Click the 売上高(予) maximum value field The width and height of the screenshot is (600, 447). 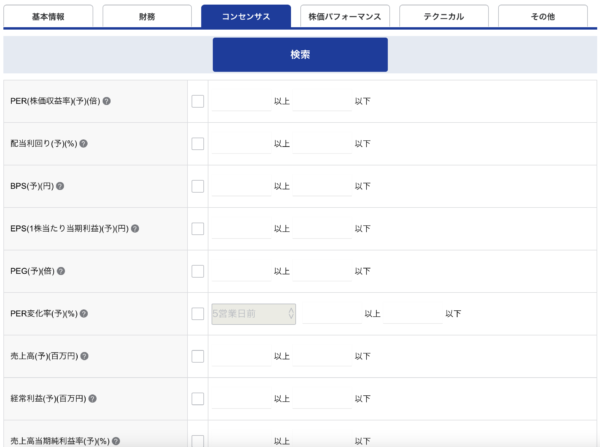click(322, 356)
